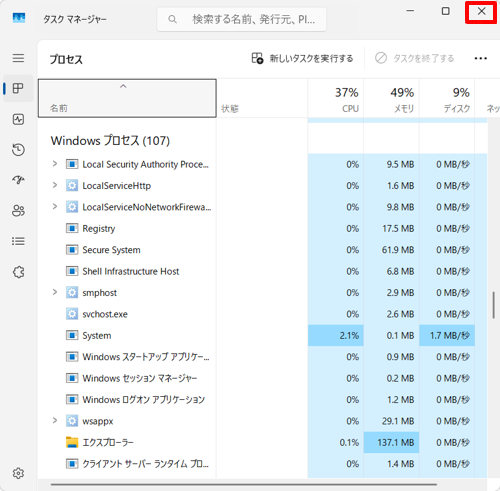
Task: Expand the LocalServiceHttp process group
Action: [55, 185]
